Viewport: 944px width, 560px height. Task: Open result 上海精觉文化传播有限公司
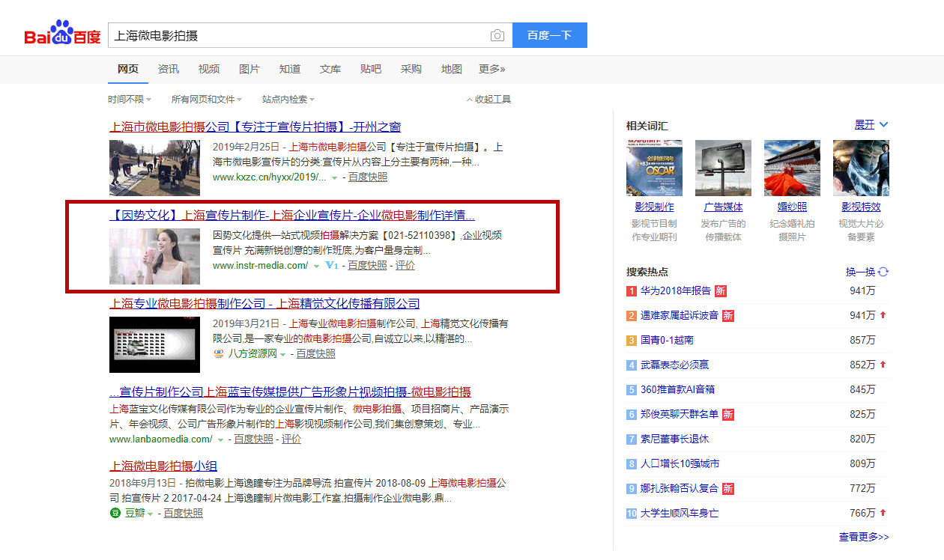point(264,304)
